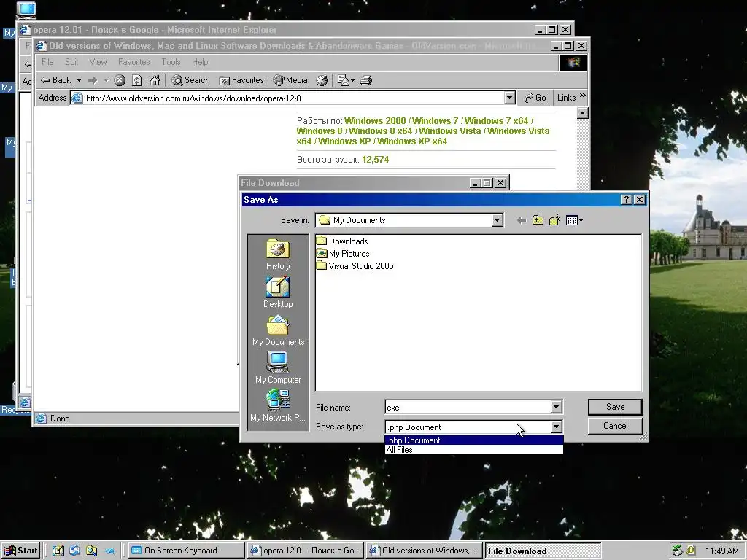Screen dimensions: 747x560
Task: Open Search in the IE toolbar
Action: click(190, 80)
